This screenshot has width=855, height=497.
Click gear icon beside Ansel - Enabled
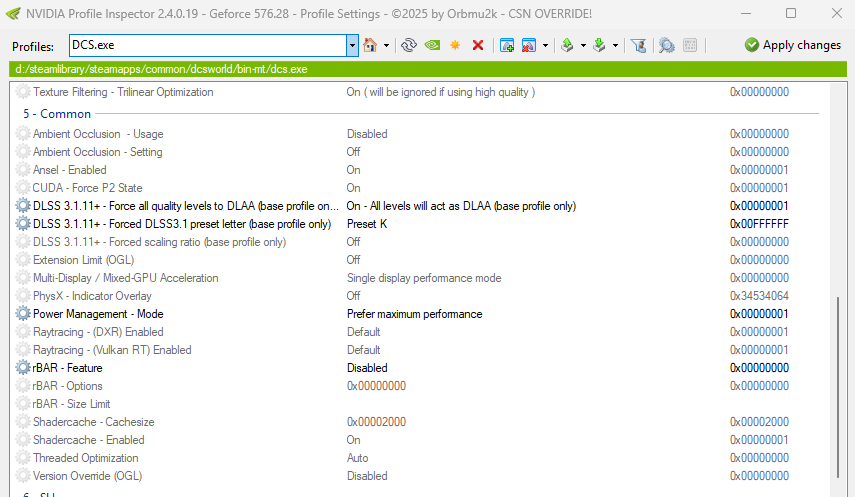click(23, 170)
